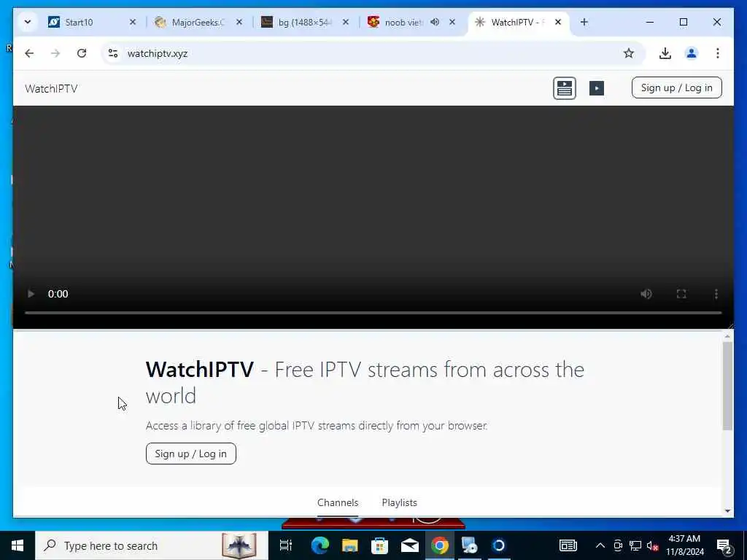Image resolution: width=747 pixels, height=560 pixels.
Task: Close the MajorGeeks tab
Action: coord(239,22)
